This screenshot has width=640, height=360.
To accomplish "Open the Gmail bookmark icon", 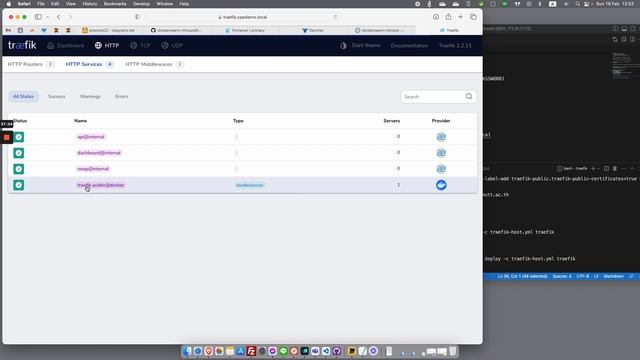I will (8, 30).
